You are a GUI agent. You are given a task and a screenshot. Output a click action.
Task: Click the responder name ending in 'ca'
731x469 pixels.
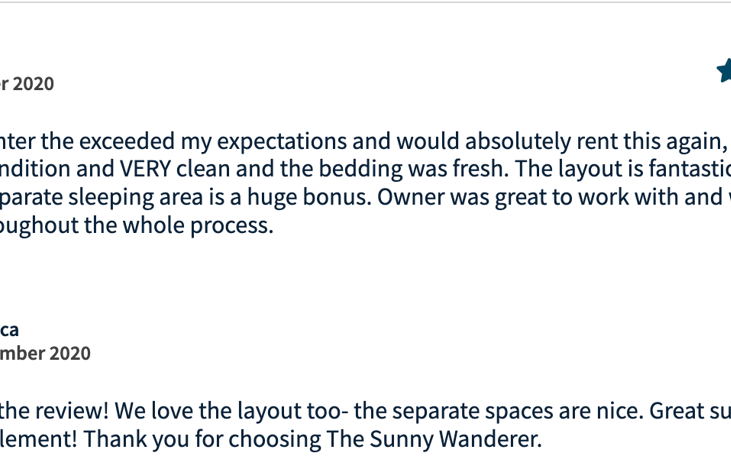click(10, 329)
